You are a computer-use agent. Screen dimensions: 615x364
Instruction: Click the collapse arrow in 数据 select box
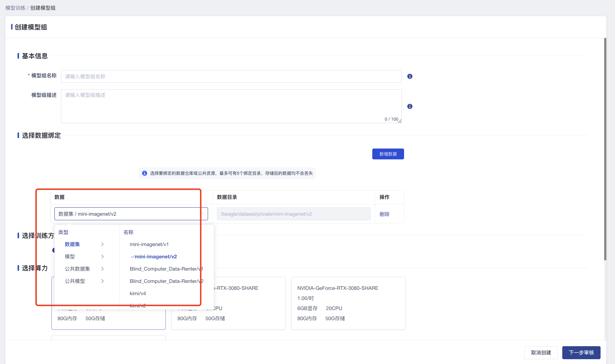click(202, 214)
